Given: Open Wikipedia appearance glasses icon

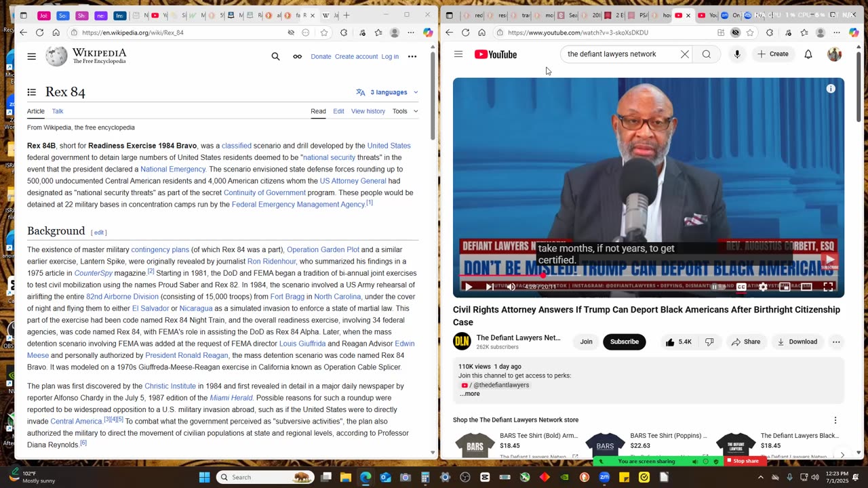Looking at the screenshot, I should click(297, 56).
